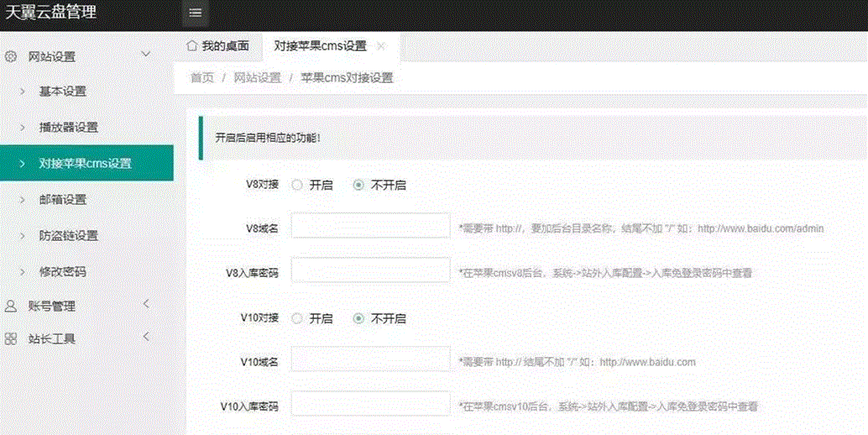Open 基本设置 in the sidebar
Screen dimensions: 868x435
63,92
